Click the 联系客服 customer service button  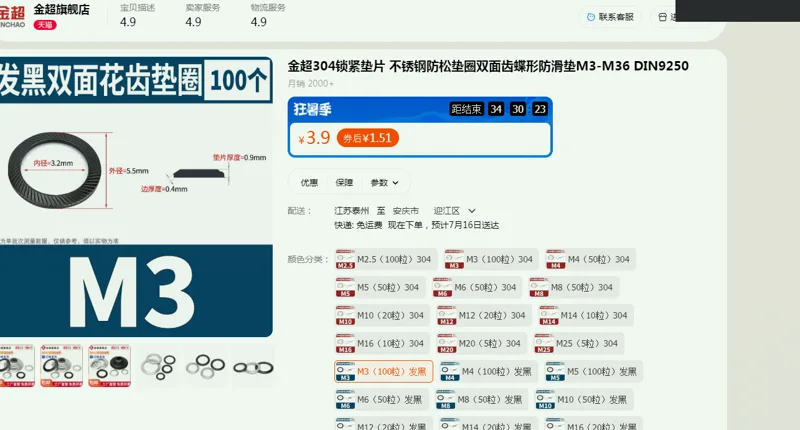[x=610, y=17]
